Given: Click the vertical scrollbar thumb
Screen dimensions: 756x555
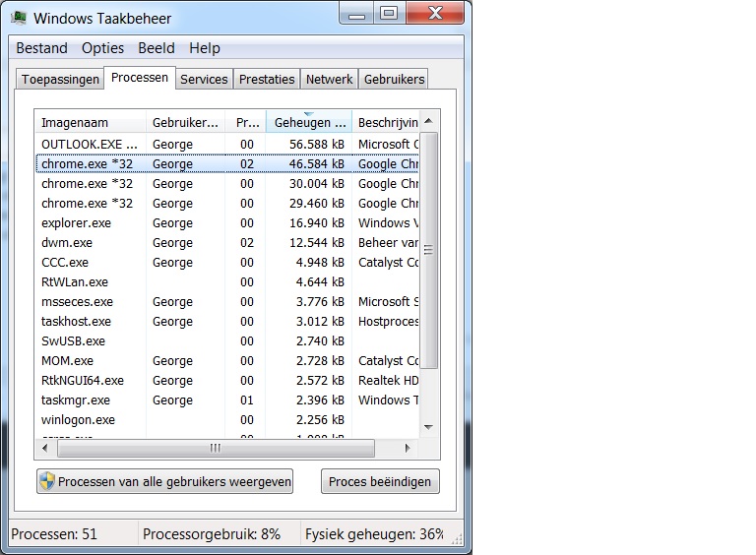Looking at the screenshot, I should coord(428,250).
